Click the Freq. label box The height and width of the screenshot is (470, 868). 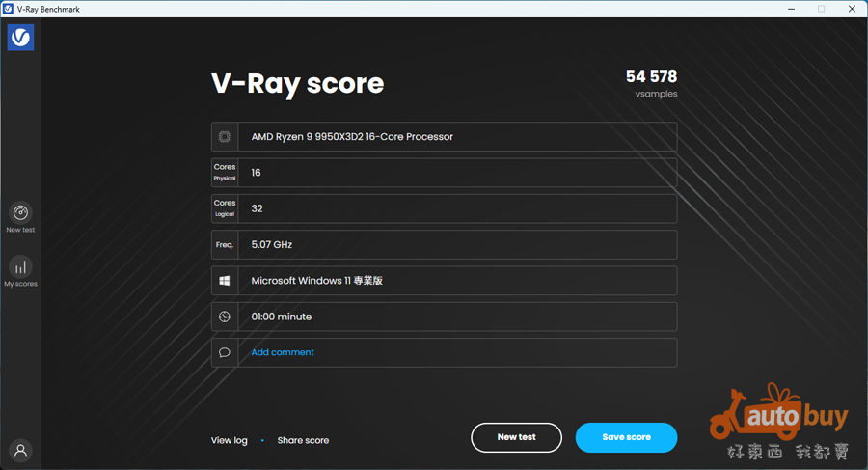(225, 245)
